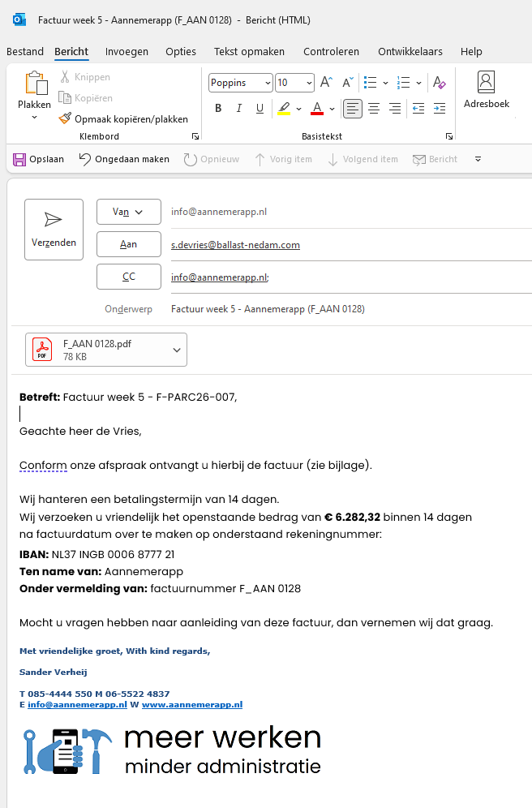Toggle left text alignment
Screen dimensions: 532x808
pos(352,109)
